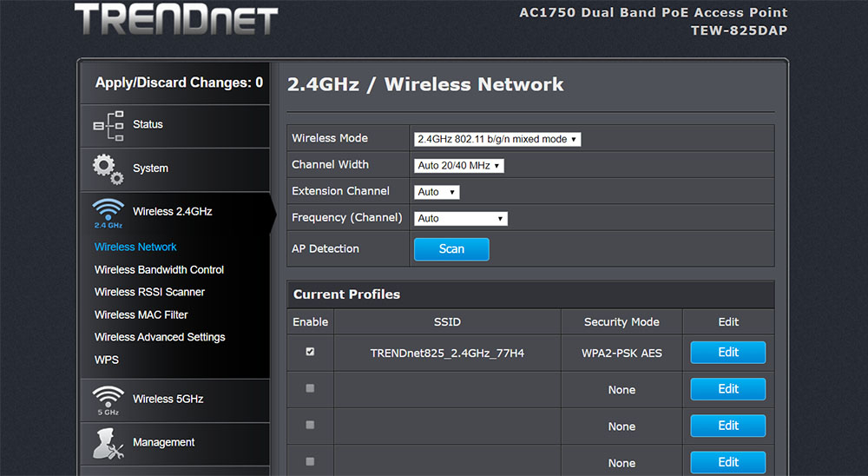Disable the TRENDnet825_2.4GHz_77H4 profile checkbox
The image size is (868, 476).
(310, 352)
